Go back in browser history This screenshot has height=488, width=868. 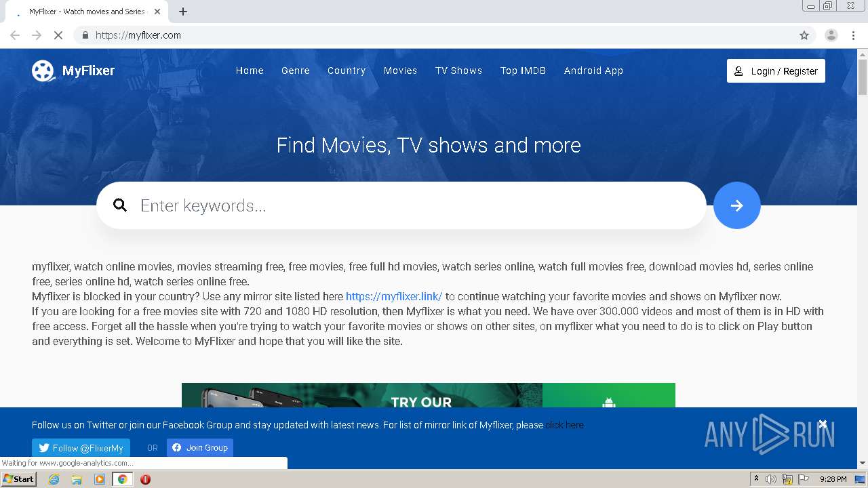coord(15,35)
